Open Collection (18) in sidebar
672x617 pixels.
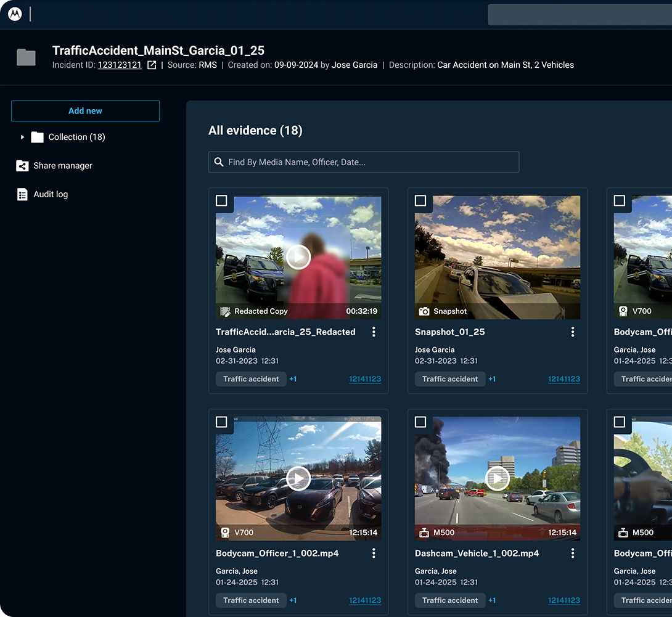pyautogui.click(x=76, y=137)
